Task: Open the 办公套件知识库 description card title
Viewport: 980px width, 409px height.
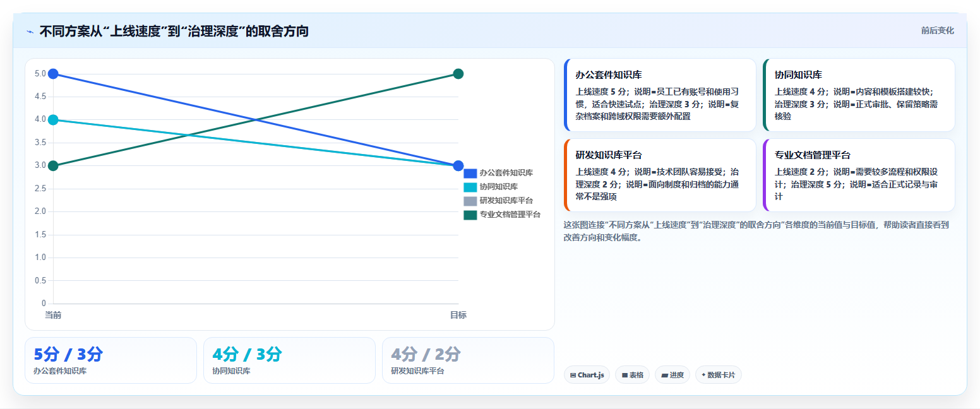Action: 609,75
